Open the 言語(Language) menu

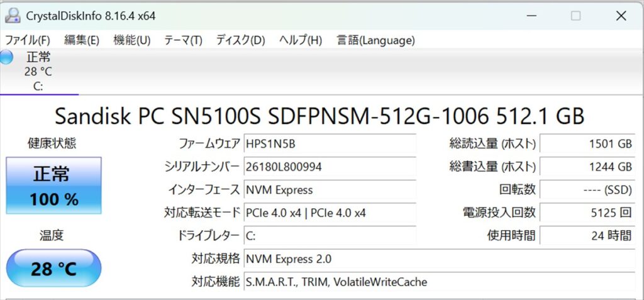[376, 40]
